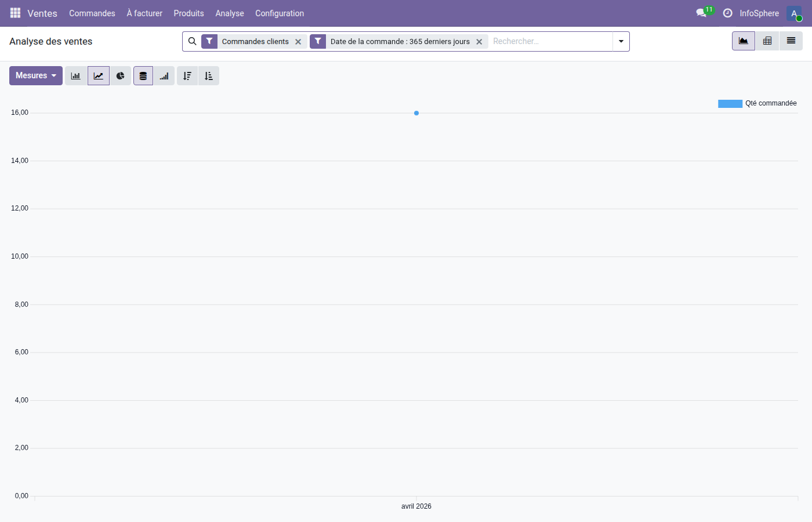Switch to bar chart view
This screenshot has width=812, height=522.
pyautogui.click(x=75, y=75)
